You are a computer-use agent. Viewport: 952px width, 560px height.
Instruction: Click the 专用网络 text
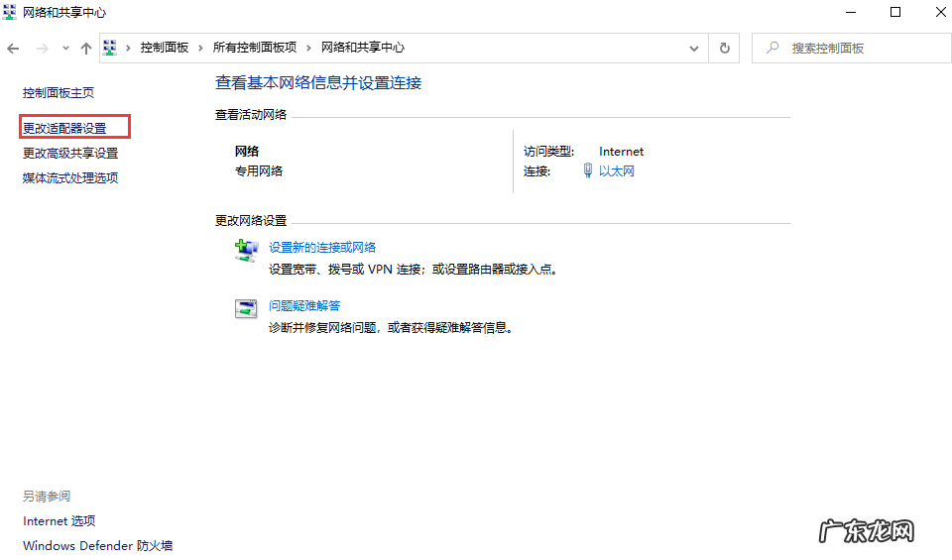pyautogui.click(x=259, y=171)
